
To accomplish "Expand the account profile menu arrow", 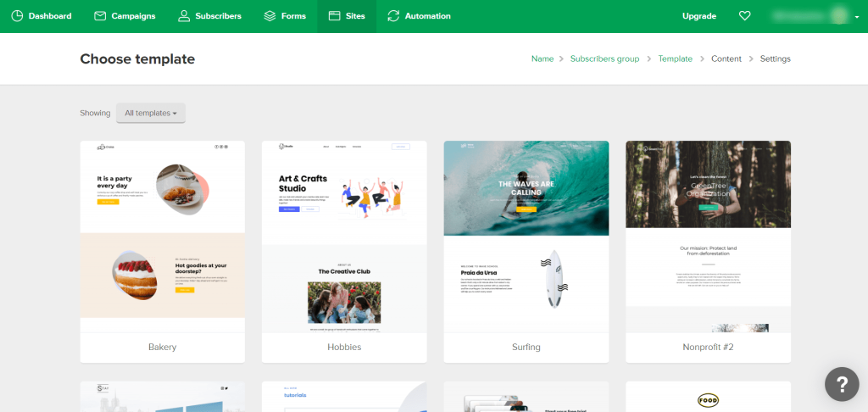I will [x=857, y=17].
